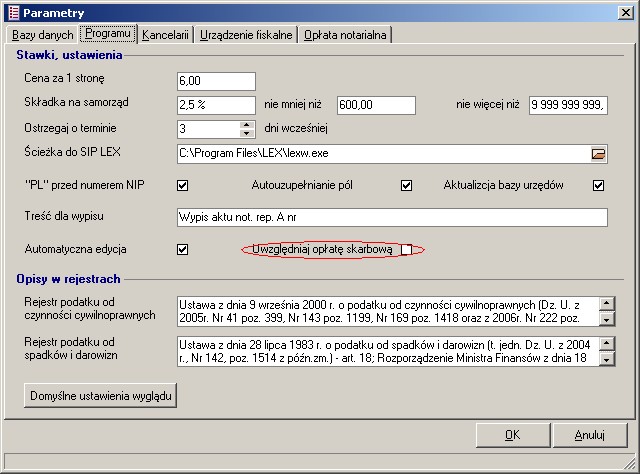Disable the Autouzupełnianie pól checkbox
This screenshot has height=474, width=640.
(406, 185)
